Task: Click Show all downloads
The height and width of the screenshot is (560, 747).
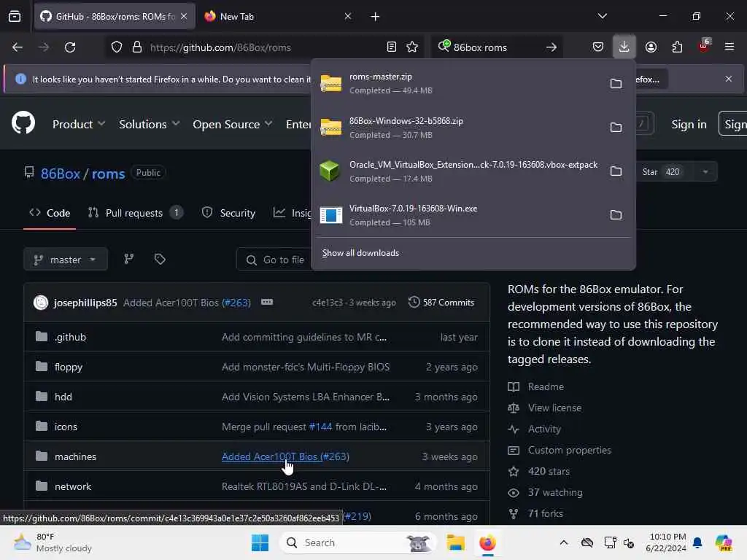Action: coord(360,253)
